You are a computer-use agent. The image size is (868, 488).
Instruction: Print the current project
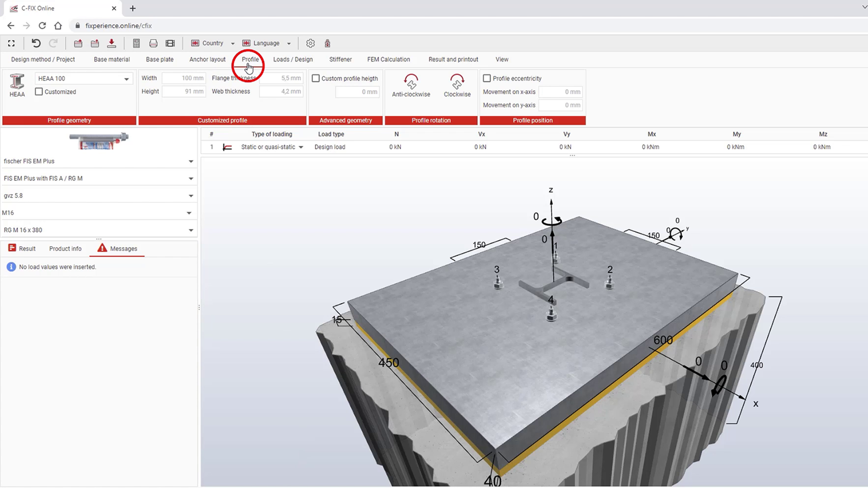pyautogui.click(x=153, y=43)
